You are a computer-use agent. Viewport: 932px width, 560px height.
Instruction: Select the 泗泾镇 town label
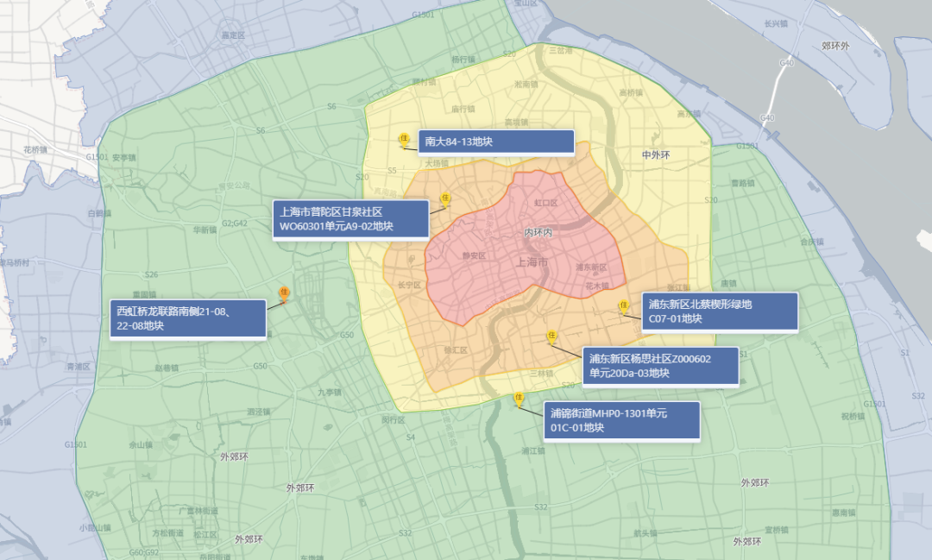[259, 412]
